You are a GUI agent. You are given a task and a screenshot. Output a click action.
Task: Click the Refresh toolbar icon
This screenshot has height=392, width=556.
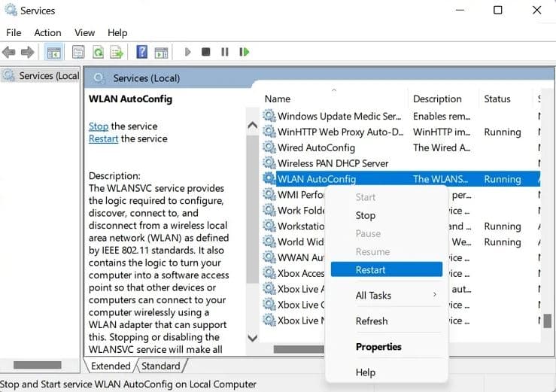(x=98, y=53)
